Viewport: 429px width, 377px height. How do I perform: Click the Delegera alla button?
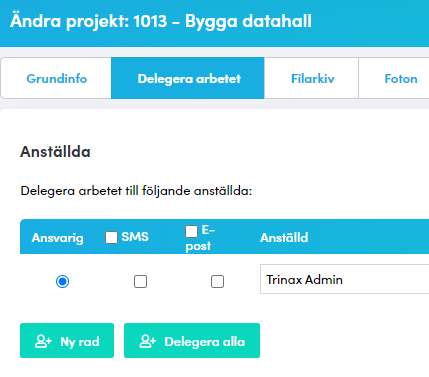coord(192,340)
